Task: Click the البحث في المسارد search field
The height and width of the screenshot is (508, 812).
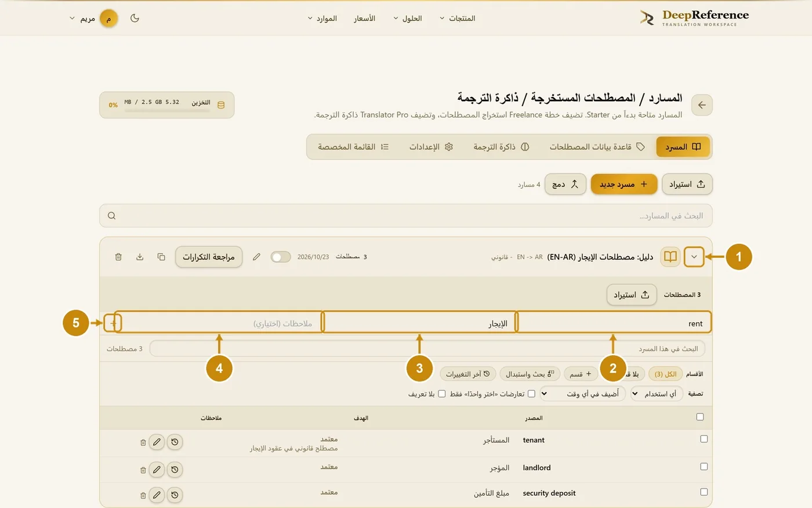Action: (x=406, y=215)
